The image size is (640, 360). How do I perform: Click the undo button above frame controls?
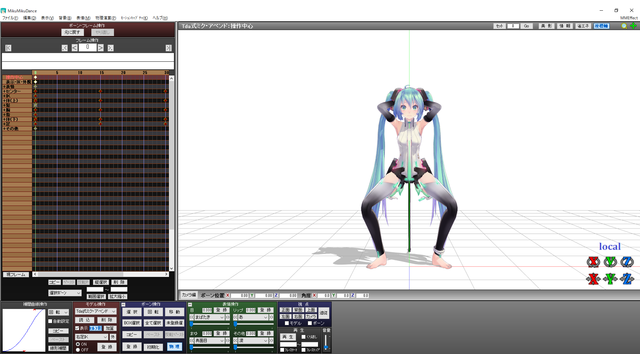[73, 32]
